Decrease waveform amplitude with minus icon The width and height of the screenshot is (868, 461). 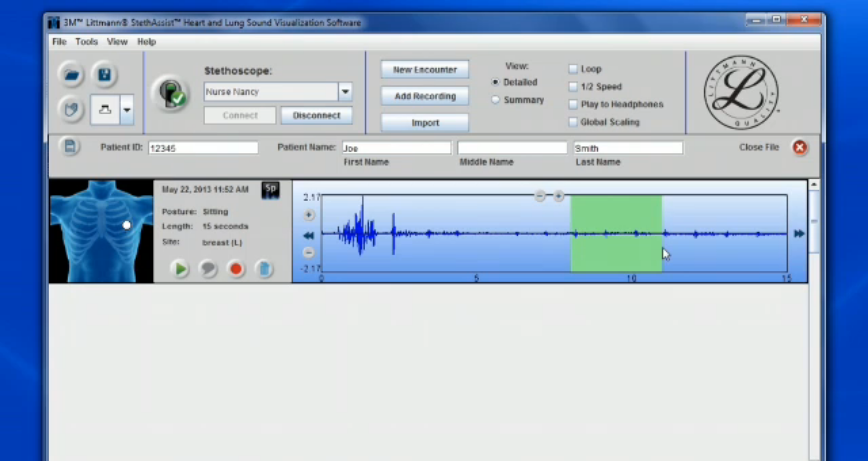(309, 253)
